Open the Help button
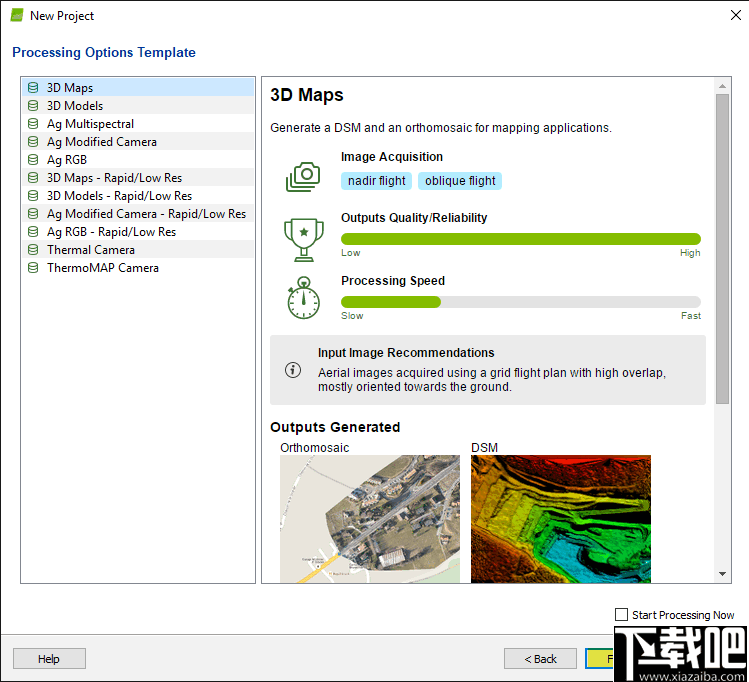This screenshot has height=682, width=749. (x=49, y=659)
